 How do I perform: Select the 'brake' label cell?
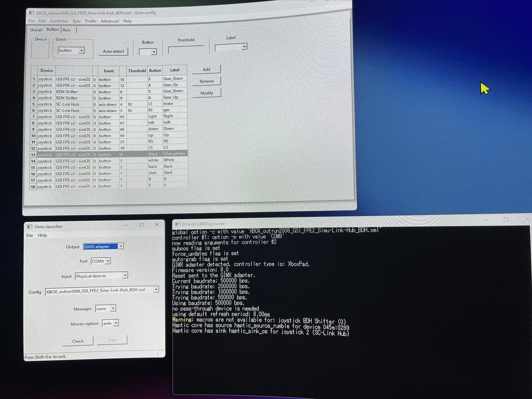click(x=175, y=103)
